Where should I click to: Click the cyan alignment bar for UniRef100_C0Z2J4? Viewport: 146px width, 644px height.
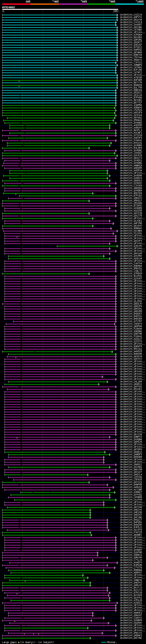(60, 15)
